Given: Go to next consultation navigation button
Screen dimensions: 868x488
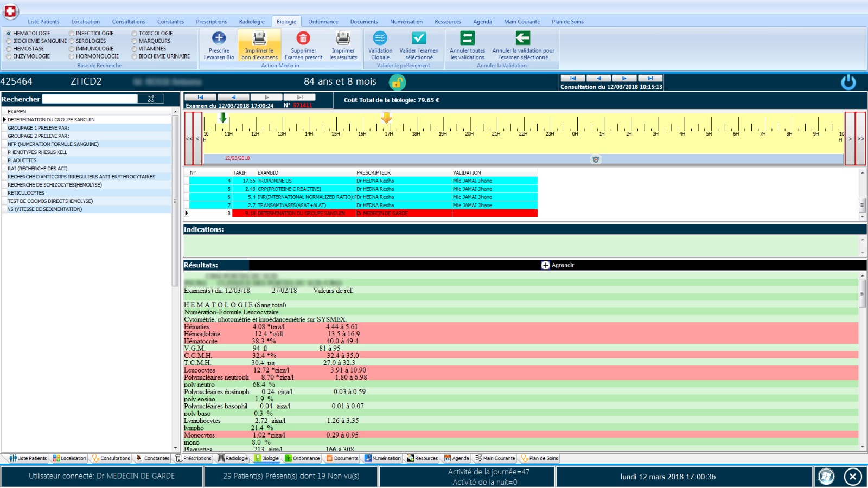Looking at the screenshot, I should click(x=624, y=78).
